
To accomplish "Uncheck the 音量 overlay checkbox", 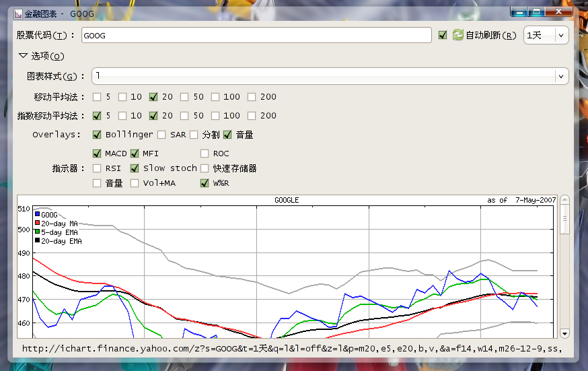I will click(227, 134).
